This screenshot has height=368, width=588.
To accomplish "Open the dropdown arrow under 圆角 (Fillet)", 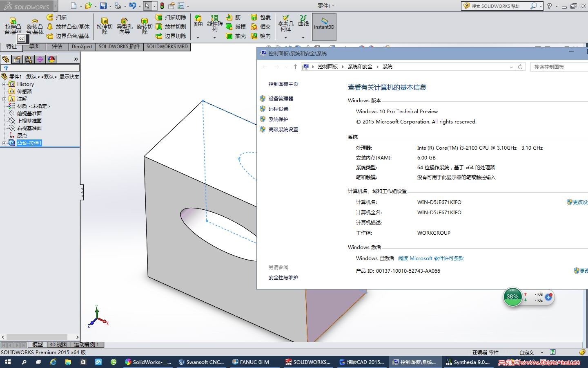I will [x=198, y=38].
